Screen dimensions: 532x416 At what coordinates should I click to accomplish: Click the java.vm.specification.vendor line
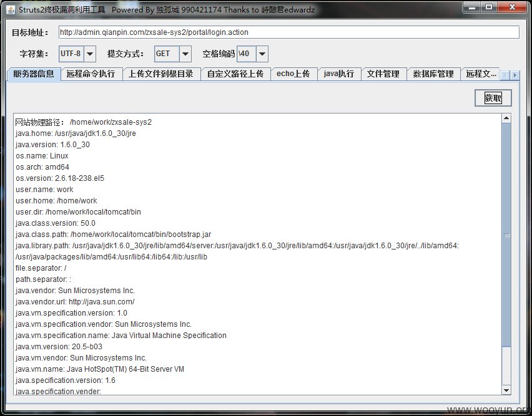click(x=104, y=324)
